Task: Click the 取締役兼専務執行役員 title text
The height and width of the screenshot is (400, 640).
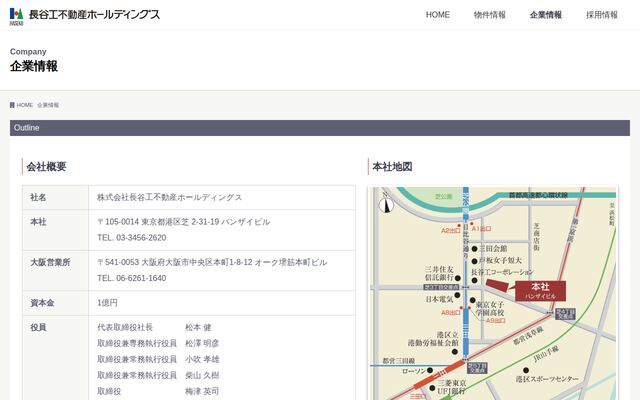Action: click(x=137, y=343)
